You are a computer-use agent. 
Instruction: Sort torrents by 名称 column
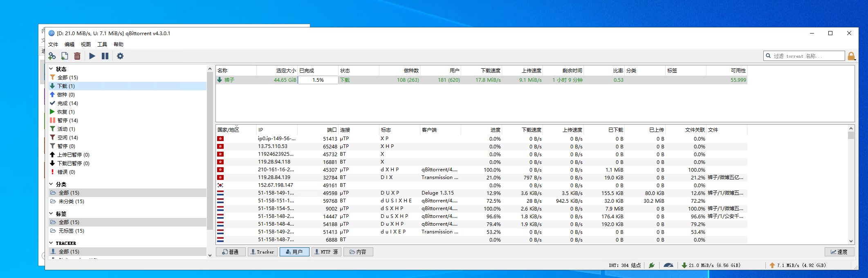[236, 71]
